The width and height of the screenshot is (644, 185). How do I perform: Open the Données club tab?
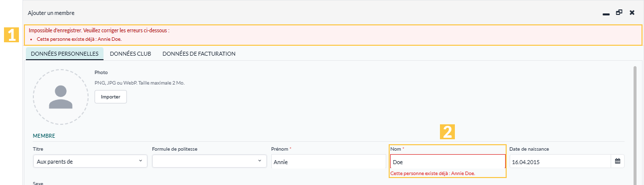[x=130, y=54]
